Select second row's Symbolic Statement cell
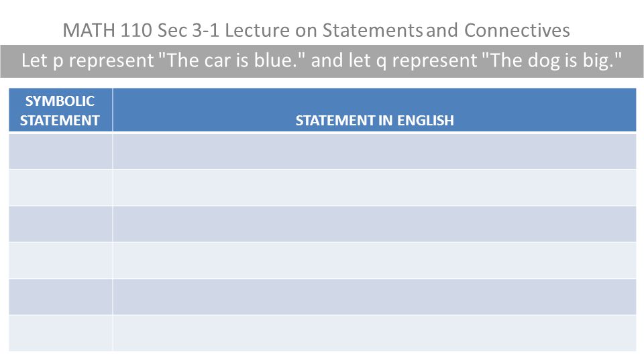This screenshot has height=362, width=644. (60, 188)
